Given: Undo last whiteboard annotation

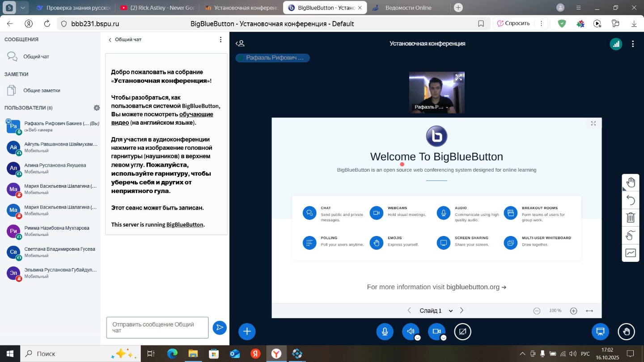Looking at the screenshot, I should click(631, 200).
